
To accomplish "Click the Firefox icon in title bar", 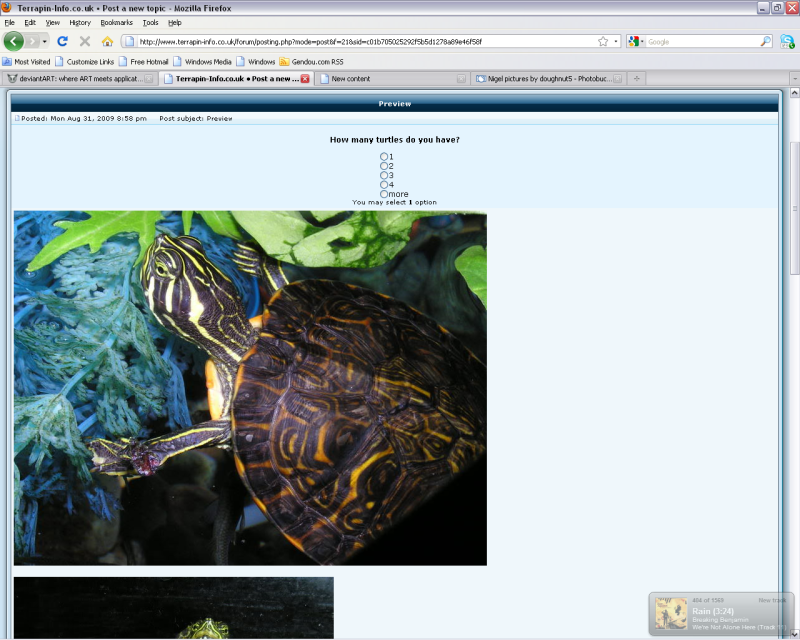I will (6, 7).
